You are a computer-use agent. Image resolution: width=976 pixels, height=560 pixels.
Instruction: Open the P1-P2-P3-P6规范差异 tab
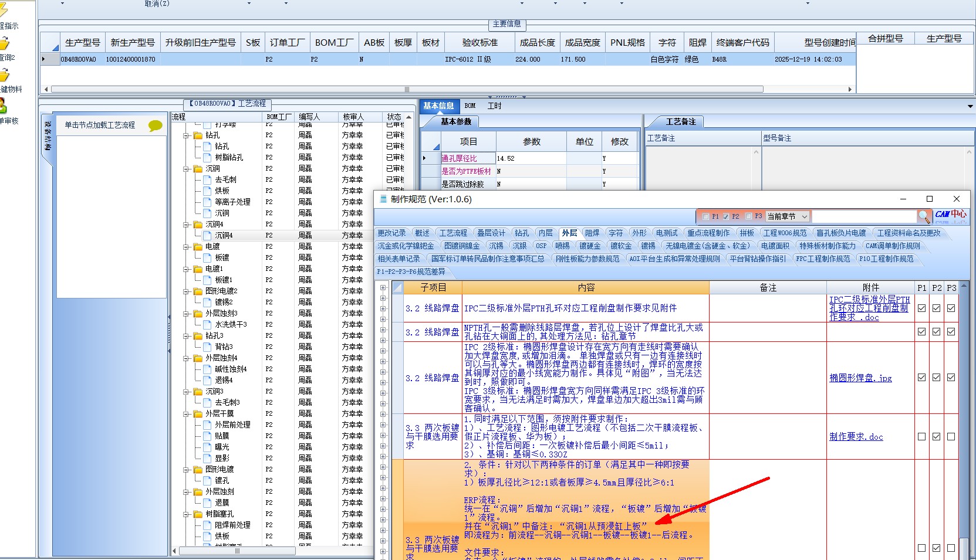[x=411, y=271]
